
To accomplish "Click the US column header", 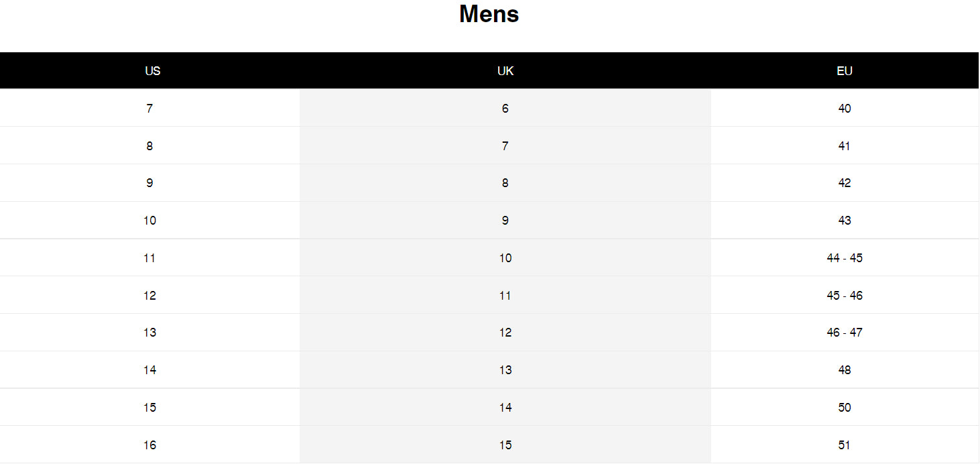I will 152,71.
